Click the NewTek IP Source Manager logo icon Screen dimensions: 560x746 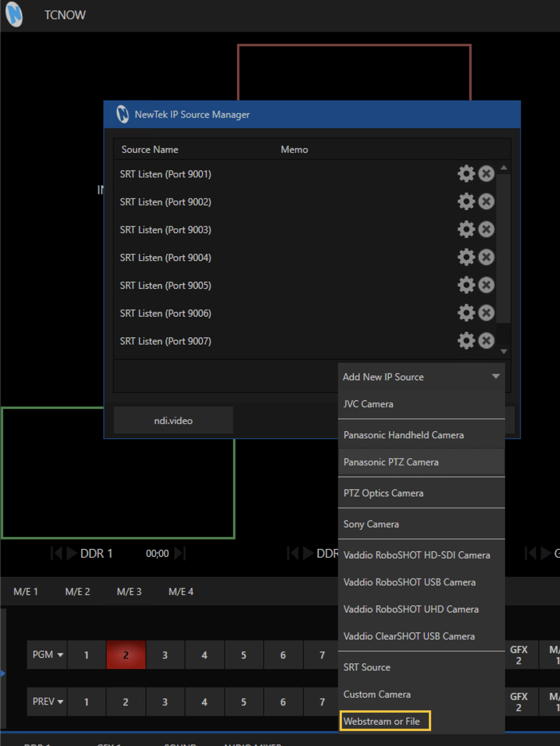coord(122,114)
